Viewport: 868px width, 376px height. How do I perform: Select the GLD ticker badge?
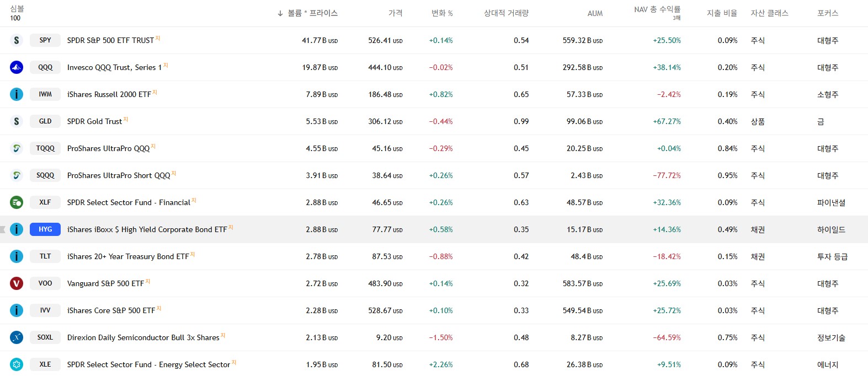[x=45, y=121]
